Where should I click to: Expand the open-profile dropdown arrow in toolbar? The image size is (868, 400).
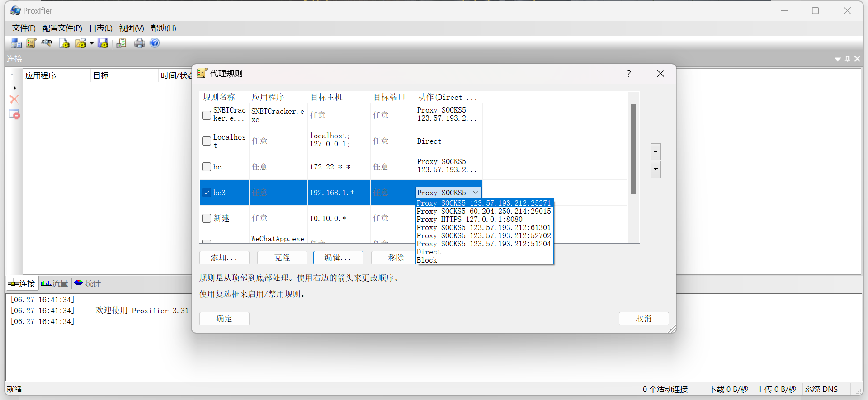tap(92, 43)
